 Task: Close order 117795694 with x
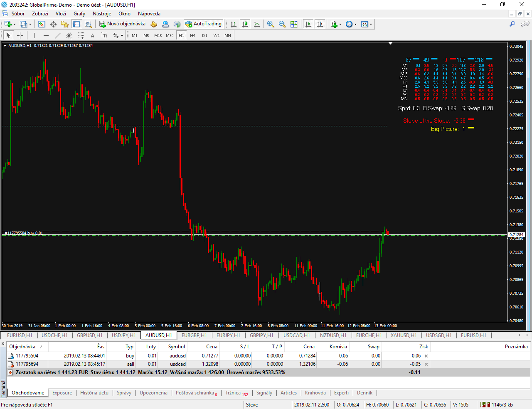[x=426, y=364]
